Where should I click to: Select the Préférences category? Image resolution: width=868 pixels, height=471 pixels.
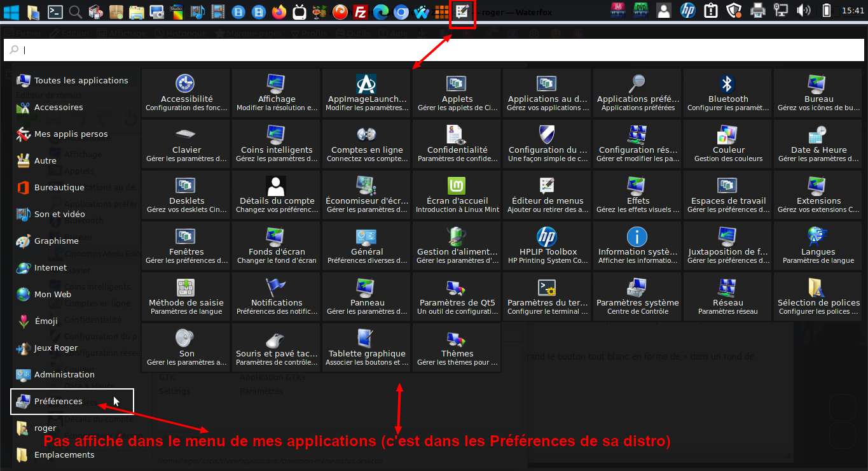click(x=58, y=402)
